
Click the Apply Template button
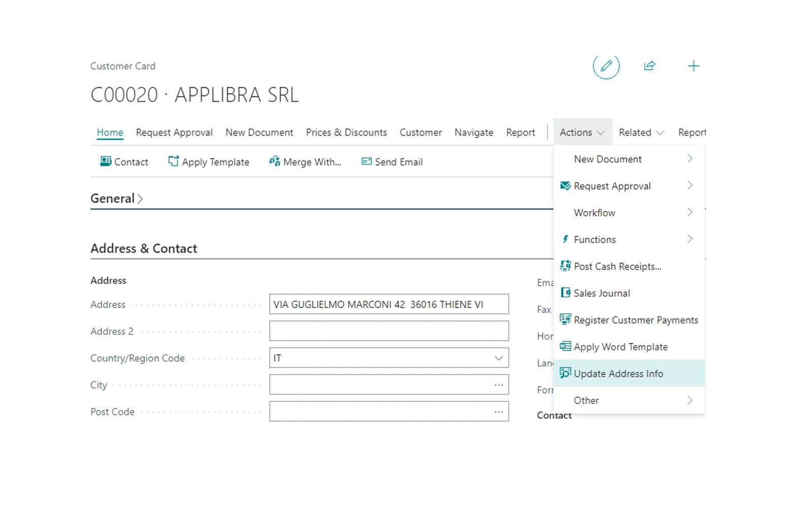coord(209,162)
